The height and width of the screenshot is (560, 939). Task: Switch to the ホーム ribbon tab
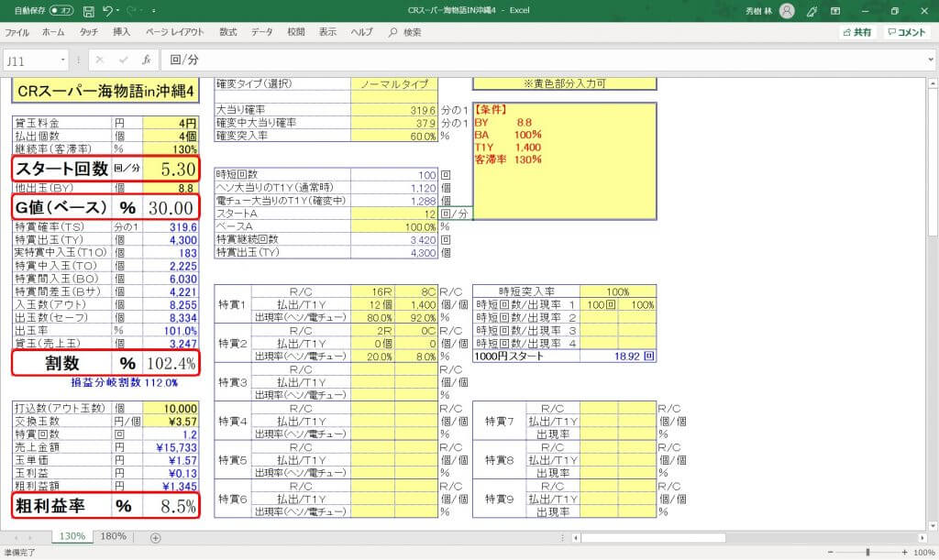point(53,32)
